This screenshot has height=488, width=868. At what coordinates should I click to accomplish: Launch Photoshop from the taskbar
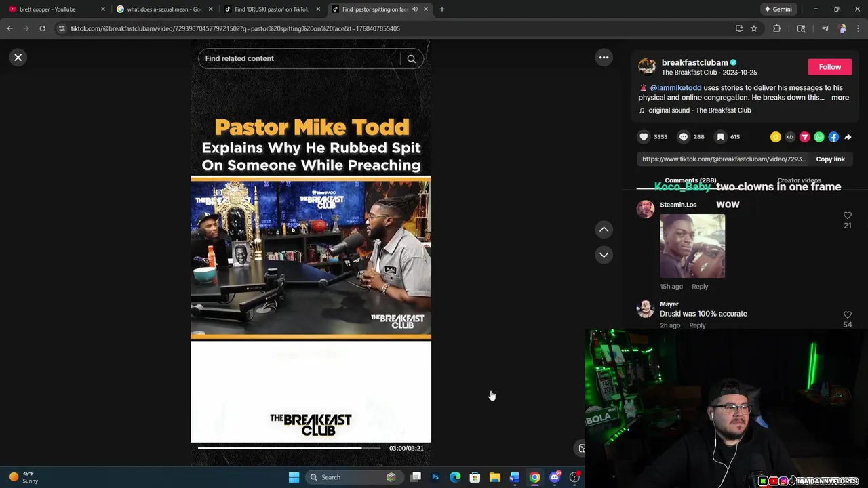pos(435,477)
